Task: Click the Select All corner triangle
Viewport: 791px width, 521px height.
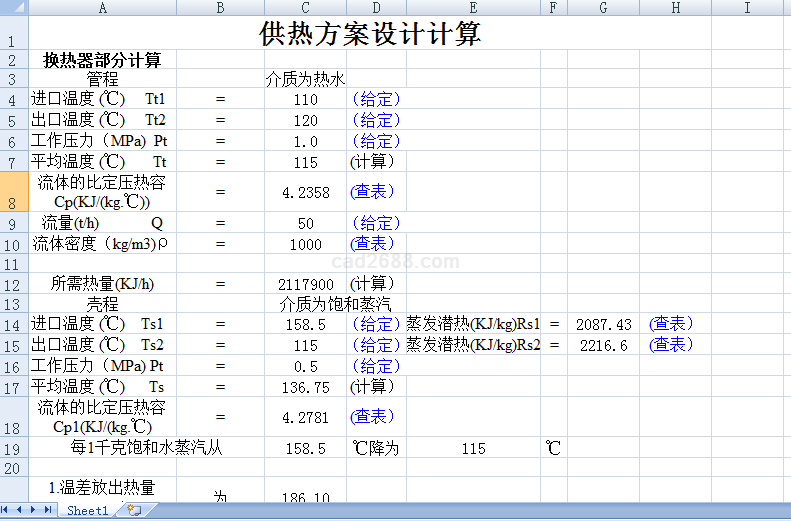Action: click(13, 7)
